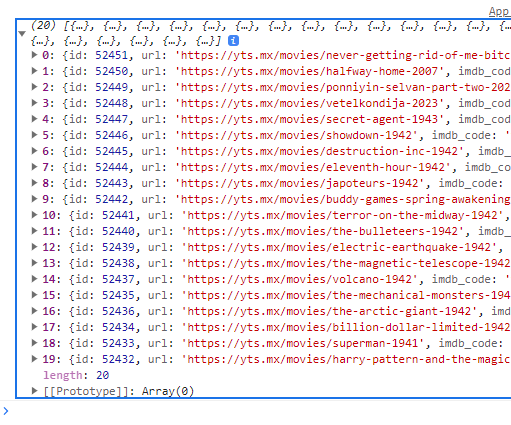
Task: Expand array item 10 with id 52441
Action: 34,215
